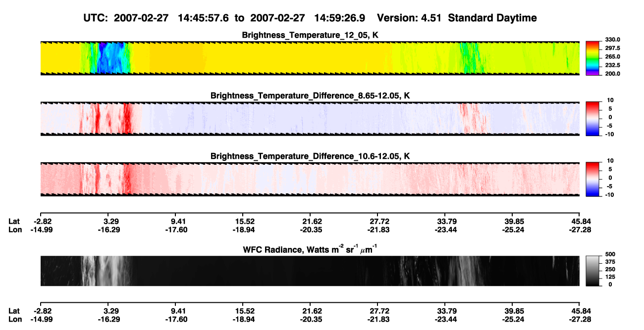Image resolution: width=644 pixels, height=330 pixels.
Task: Click the 8.65-12.05 difference image strip
Action: (310, 119)
